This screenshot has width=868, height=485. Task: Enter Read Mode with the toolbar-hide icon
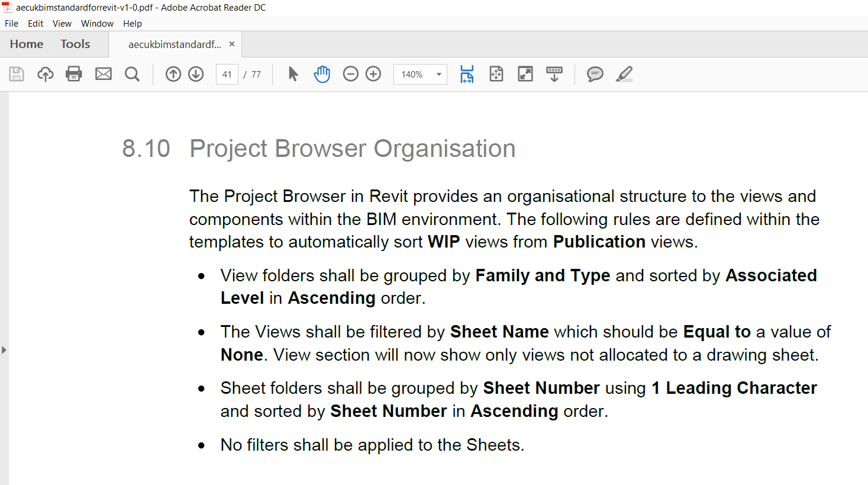click(554, 74)
